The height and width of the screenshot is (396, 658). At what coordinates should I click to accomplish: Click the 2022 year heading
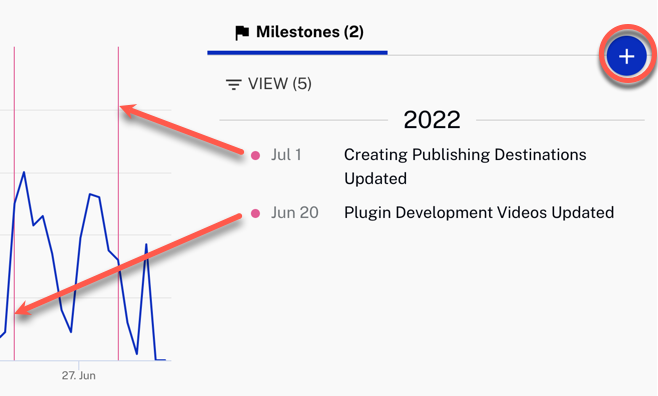pos(432,120)
